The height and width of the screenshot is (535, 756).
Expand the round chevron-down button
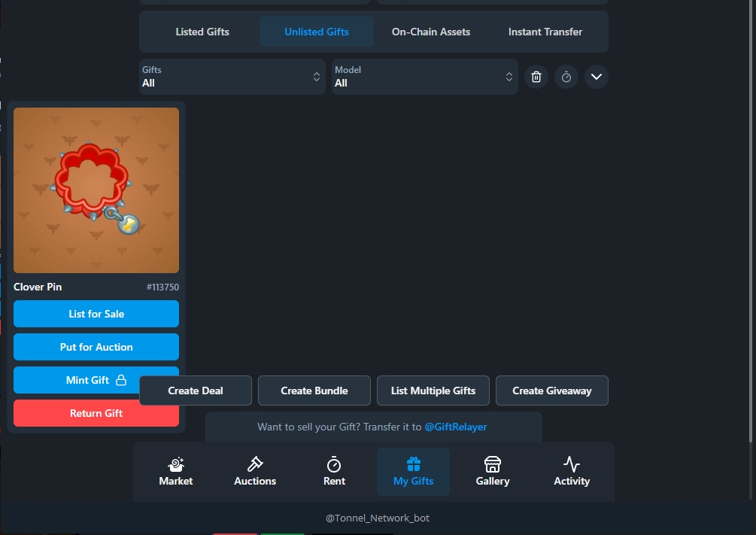(x=597, y=77)
